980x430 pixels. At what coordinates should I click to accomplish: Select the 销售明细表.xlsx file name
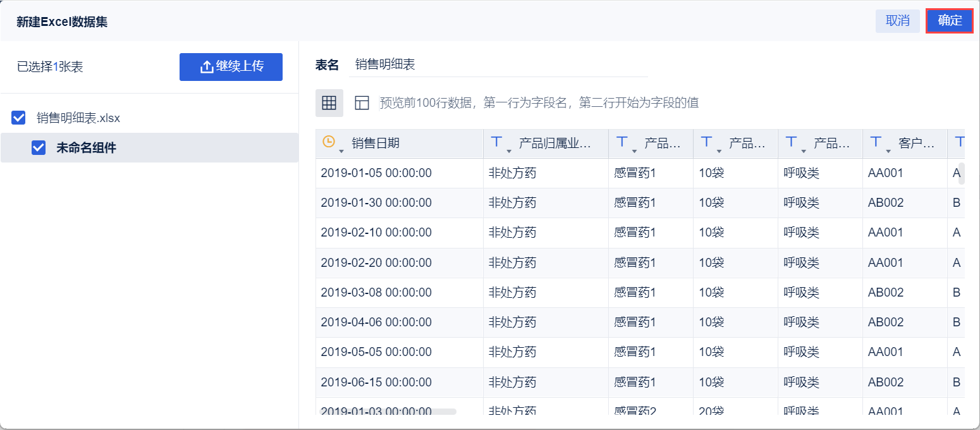pyautogui.click(x=78, y=118)
